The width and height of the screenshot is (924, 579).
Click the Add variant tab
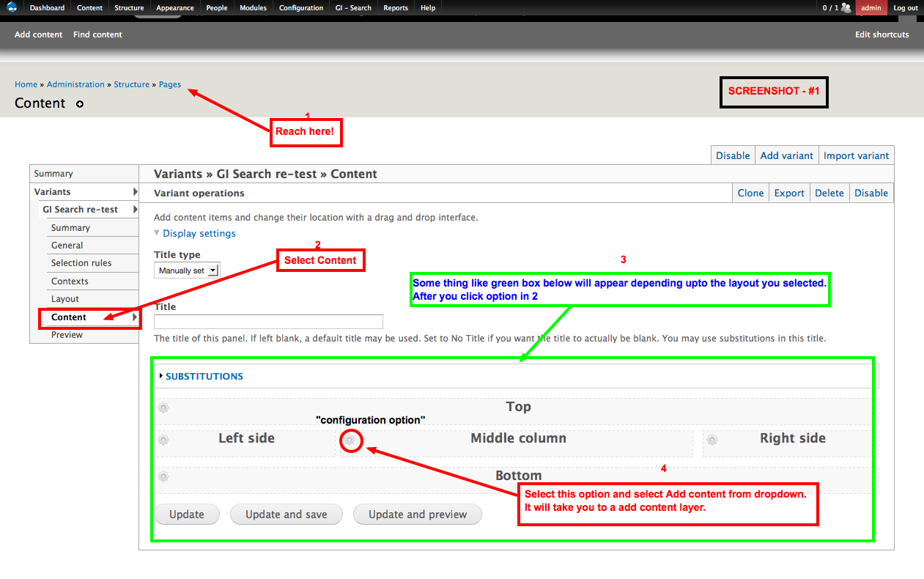click(787, 155)
